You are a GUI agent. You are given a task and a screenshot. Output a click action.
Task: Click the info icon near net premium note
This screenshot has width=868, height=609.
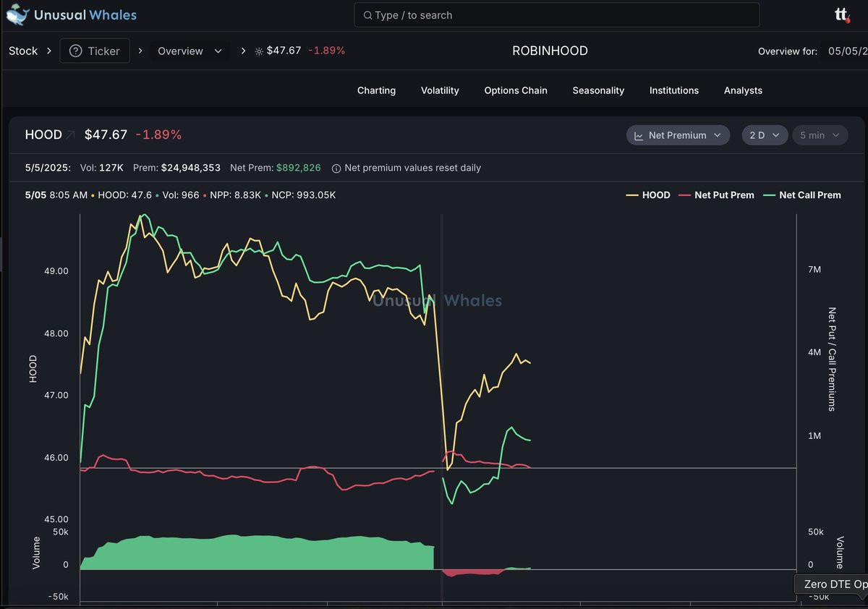click(336, 168)
